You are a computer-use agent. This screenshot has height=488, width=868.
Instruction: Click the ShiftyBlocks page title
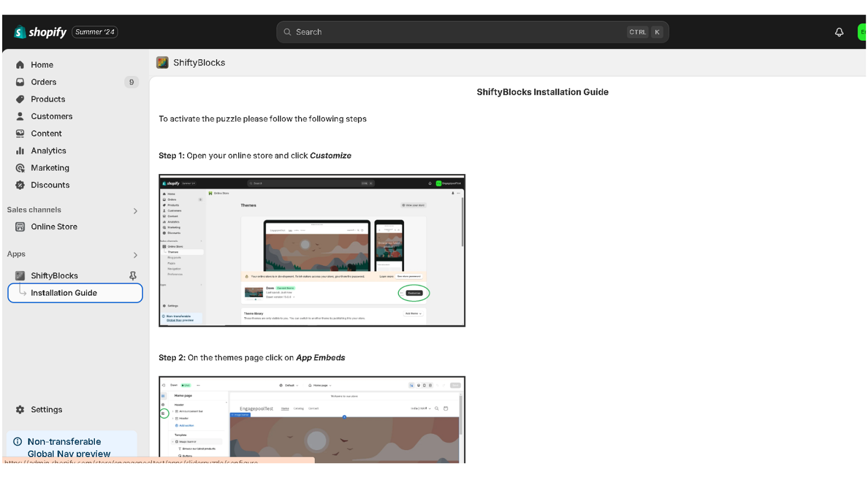click(199, 62)
